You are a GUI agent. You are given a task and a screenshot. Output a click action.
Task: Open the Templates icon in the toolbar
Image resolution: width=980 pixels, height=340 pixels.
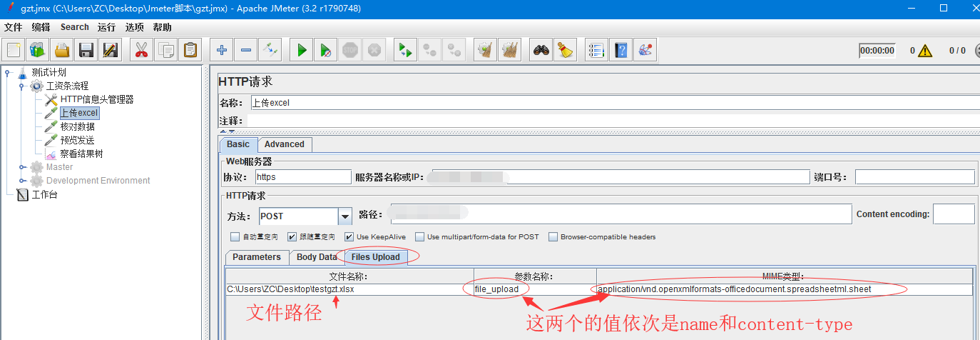click(38, 50)
